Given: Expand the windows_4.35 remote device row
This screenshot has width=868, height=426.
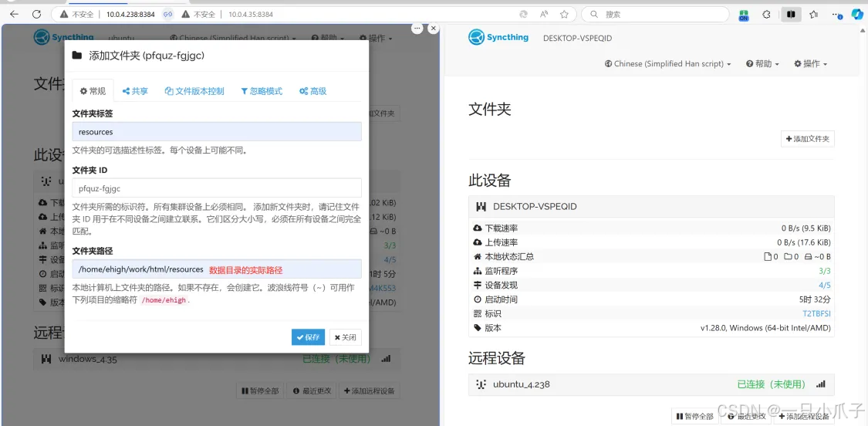Looking at the screenshot, I should pyautogui.click(x=217, y=359).
